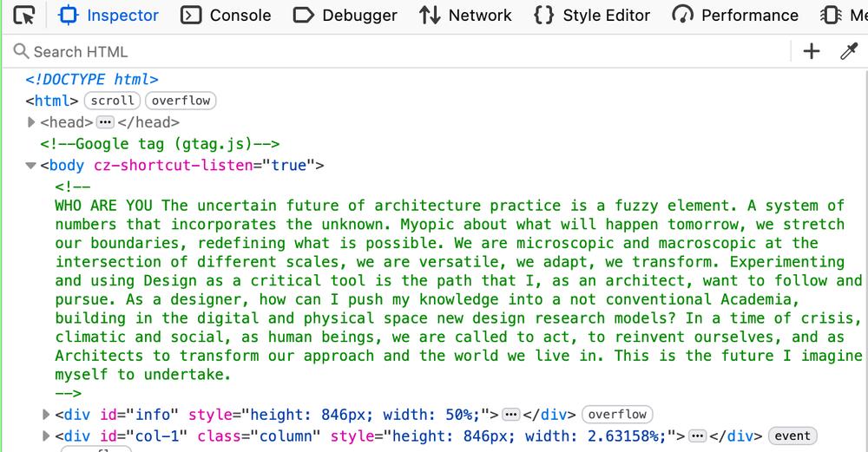
Task: Switch to the Style Editor tab
Action: [x=592, y=16]
